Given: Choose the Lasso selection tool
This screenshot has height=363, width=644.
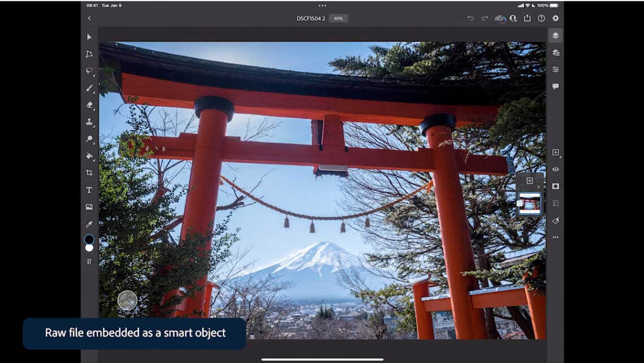Looking at the screenshot, I should [89, 71].
